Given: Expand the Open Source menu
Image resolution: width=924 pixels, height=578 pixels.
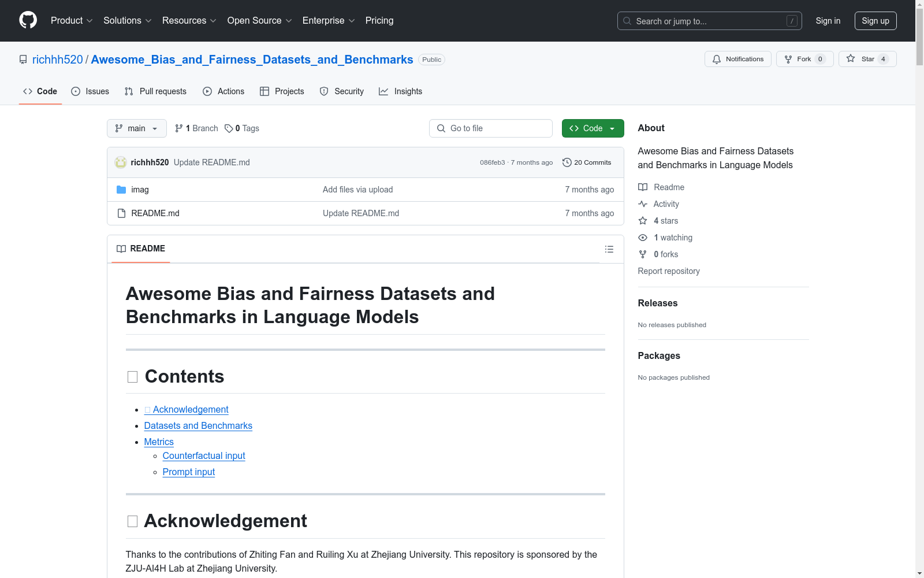Looking at the screenshot, I should [260, 21].
